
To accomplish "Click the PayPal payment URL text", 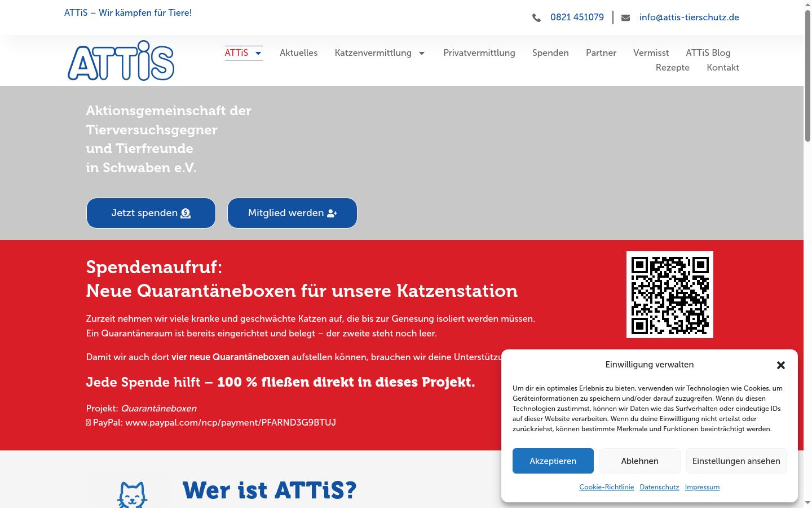I will (231, 422).
